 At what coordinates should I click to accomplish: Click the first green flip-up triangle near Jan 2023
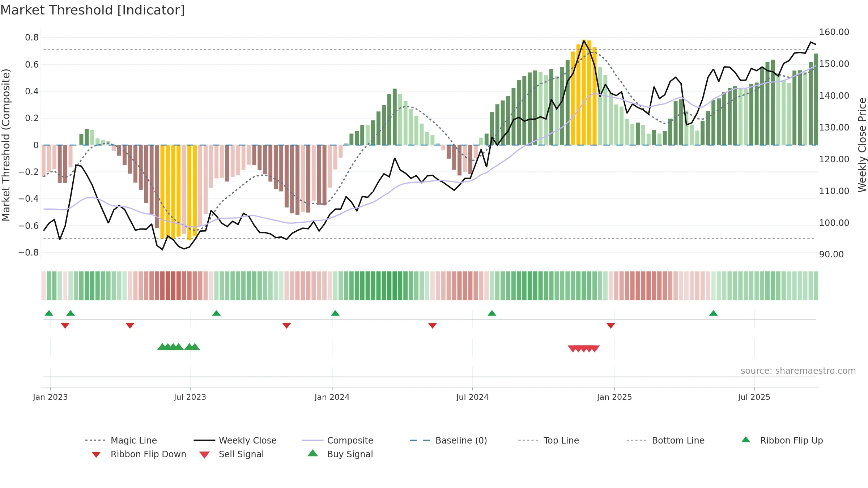(x=49, y=313)
